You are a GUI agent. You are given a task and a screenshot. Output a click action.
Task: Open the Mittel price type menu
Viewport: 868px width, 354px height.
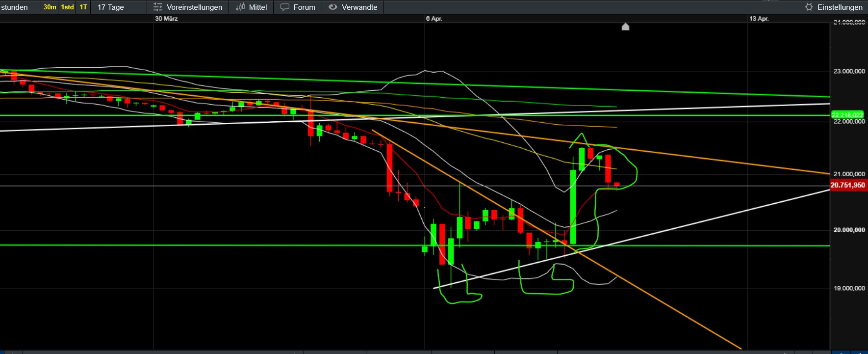252,7
